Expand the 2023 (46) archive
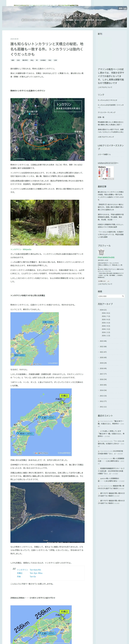The width and height of the screenshot is (129, 644). pos(98,341)
